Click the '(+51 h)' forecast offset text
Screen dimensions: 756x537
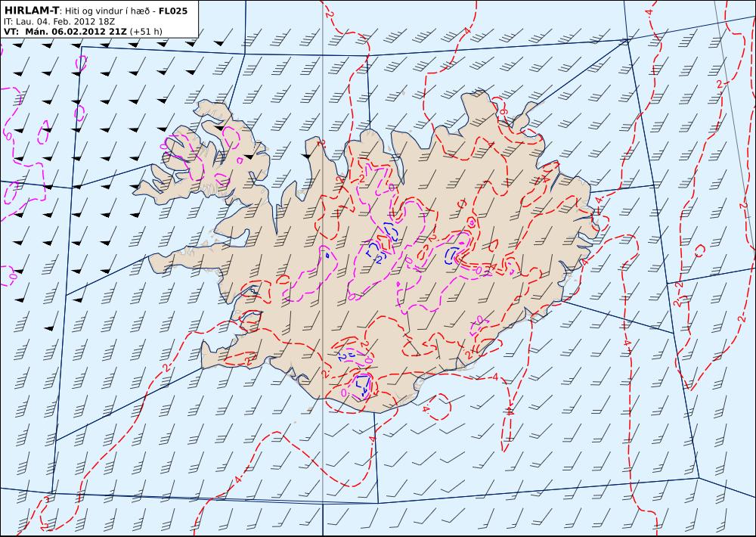(146, 32)
